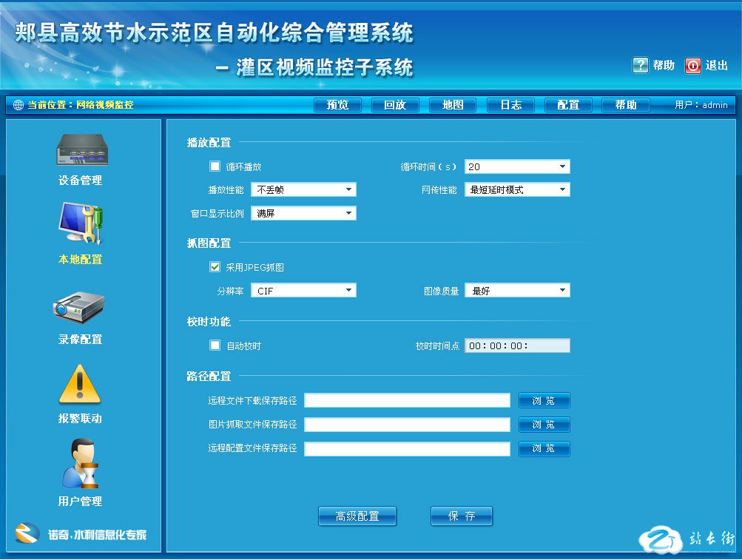The width and height of the screenshot is (742, 560).
Task: Click the 保存 button
Action: pyautogui.click(x=461, y=516)
